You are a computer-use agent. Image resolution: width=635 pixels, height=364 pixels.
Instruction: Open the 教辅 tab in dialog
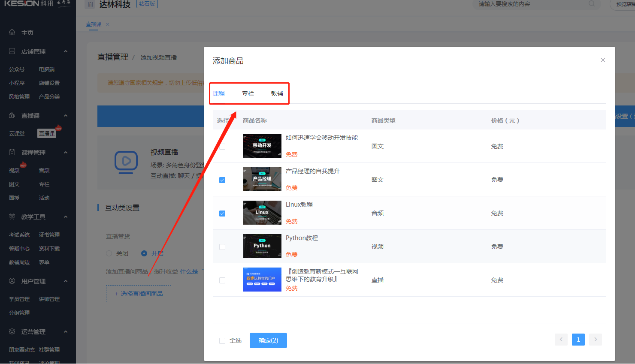277,93
